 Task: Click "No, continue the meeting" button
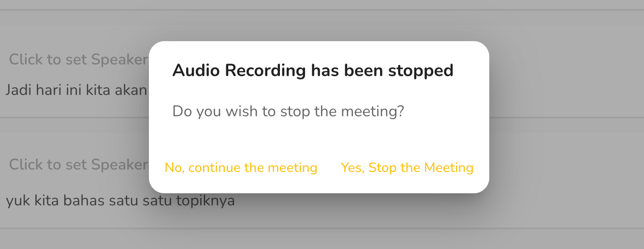(241, 168)
